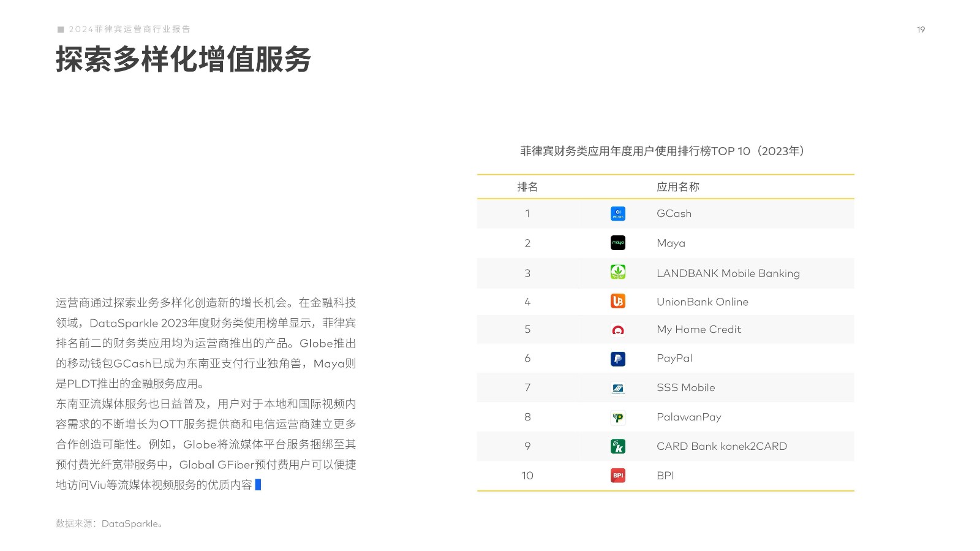Click the line starting 地访问Viu等流媒体

[154, 485]
